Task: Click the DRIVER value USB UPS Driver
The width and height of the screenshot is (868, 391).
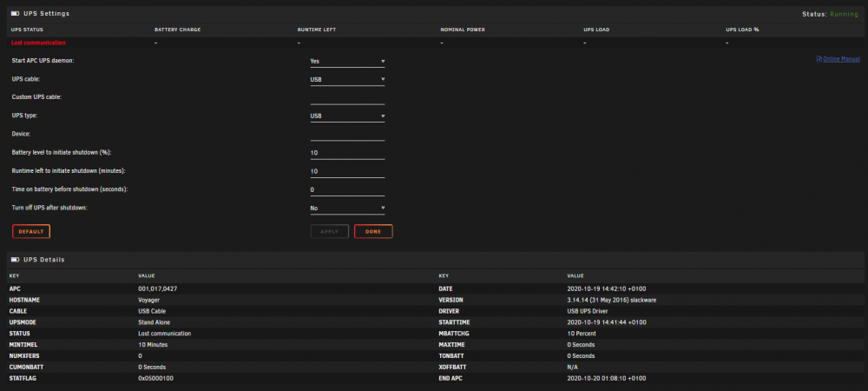Action: coord(588,311)
